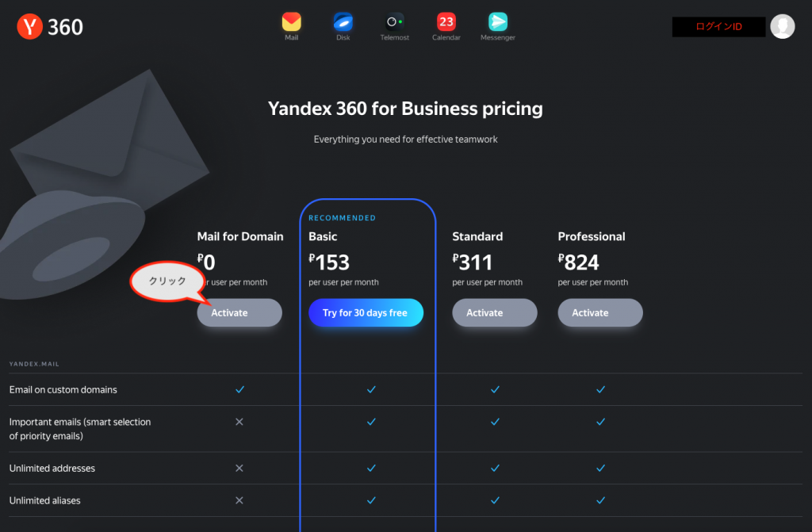Click Mail for Domain cross for Unlimited addresses

pyautogui.click(x=239, y=468)
